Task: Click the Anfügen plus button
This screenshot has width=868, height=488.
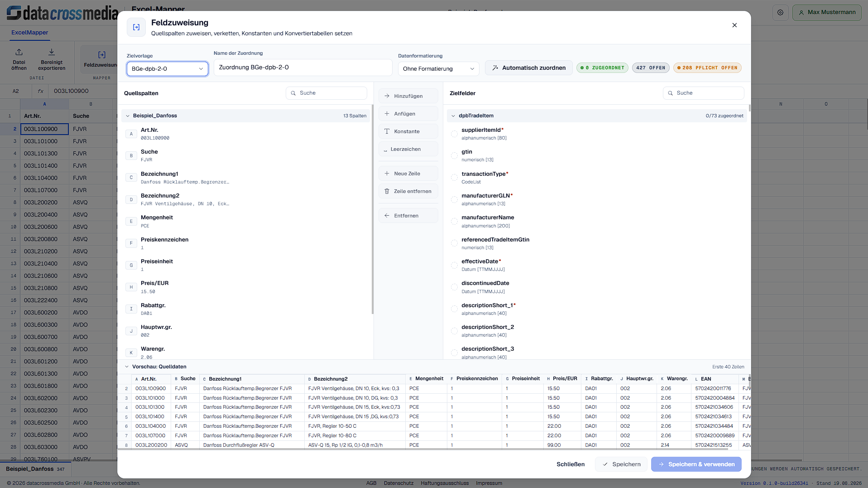Action: [x=408, y=114]
